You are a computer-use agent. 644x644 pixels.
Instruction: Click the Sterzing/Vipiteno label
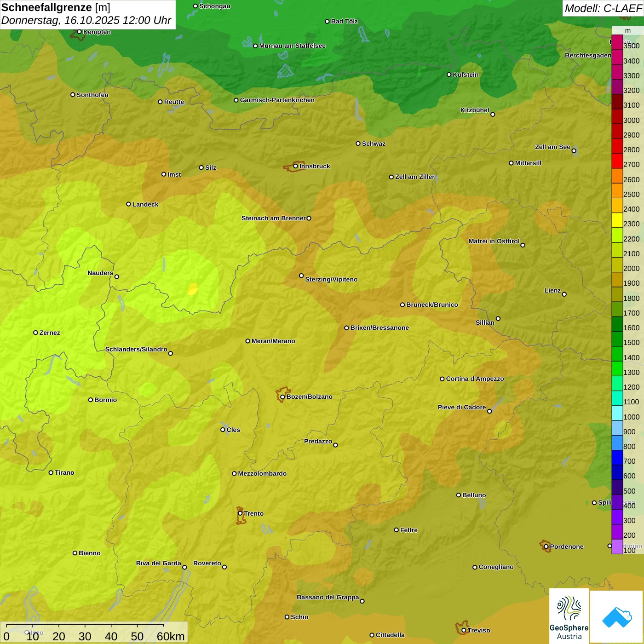coord(331,279)
